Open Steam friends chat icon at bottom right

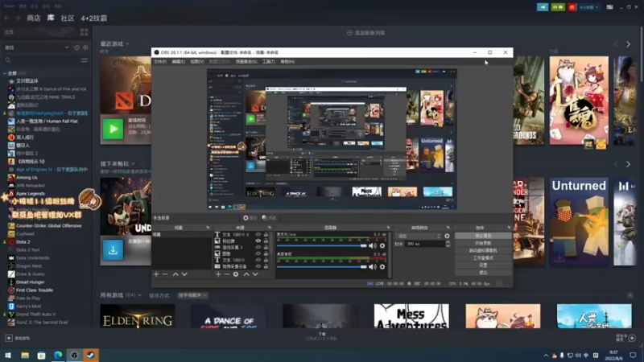(x=632, y=338)
